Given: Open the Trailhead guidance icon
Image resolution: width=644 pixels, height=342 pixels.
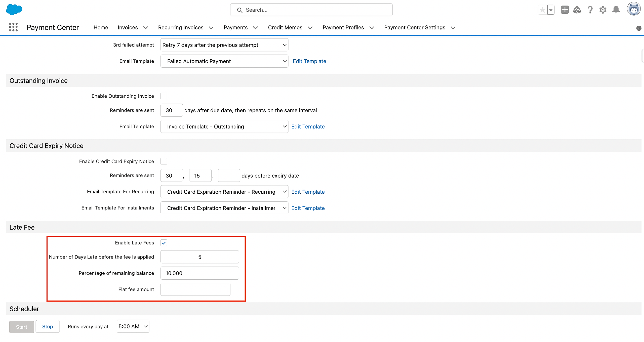Looking at the screenshot, I should [x=577, y=10].
